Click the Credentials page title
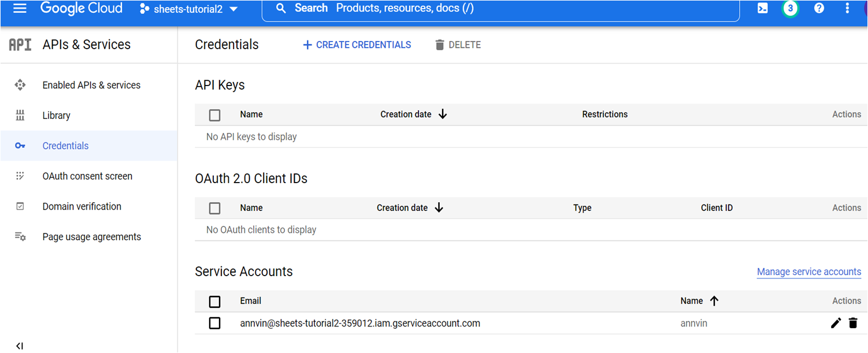Viewport: 868px width, 353px height. (x=227, y=44)
